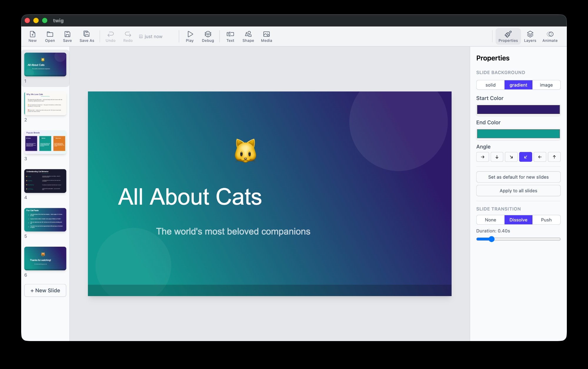Disable transition by selecting None
The width and height of the screenshot is (588, 369).
coord(490,220)
